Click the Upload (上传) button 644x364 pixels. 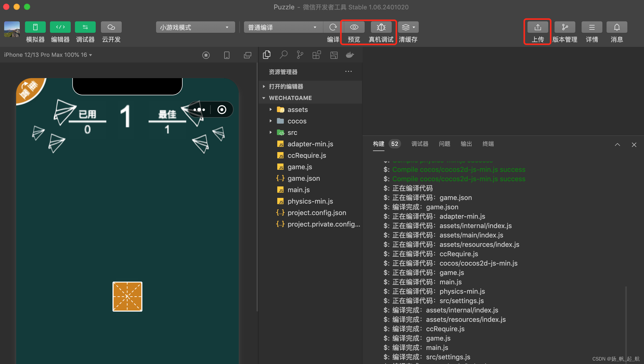pos(538,27)
